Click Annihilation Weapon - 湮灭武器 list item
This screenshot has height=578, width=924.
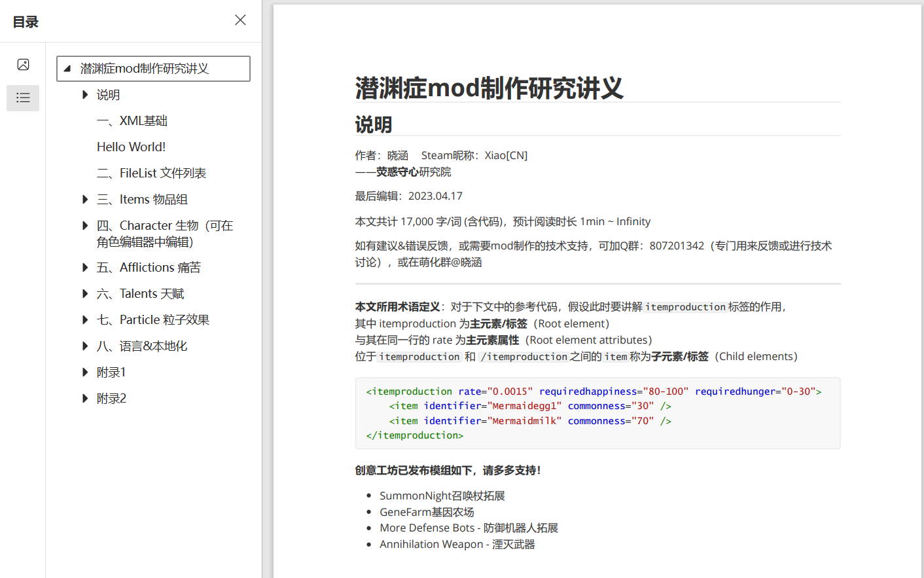point(457,545)
